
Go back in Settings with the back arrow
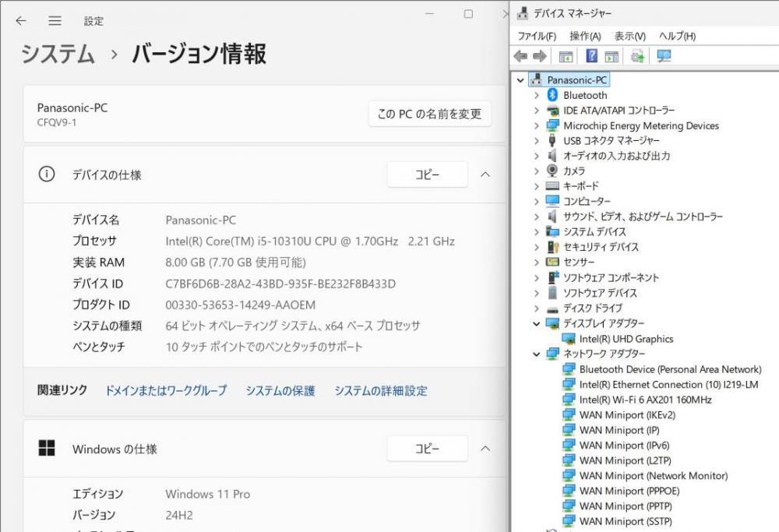21,20
